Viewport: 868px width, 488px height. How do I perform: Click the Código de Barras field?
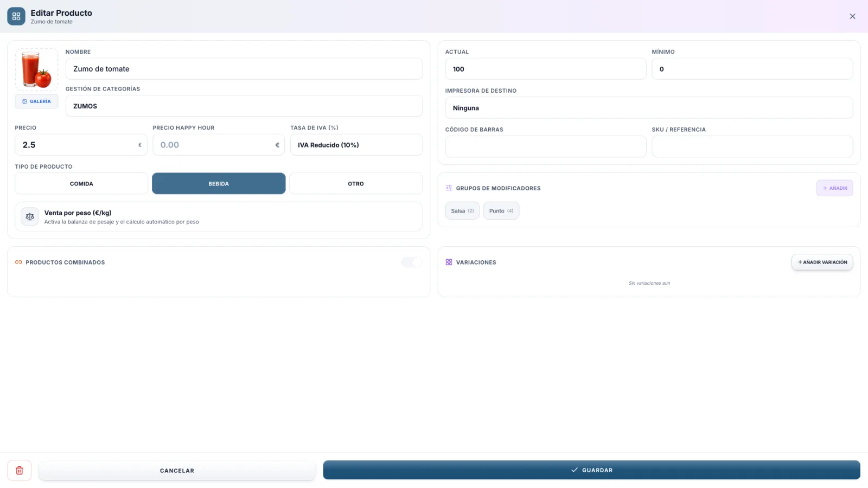click(x=546, y=146)
